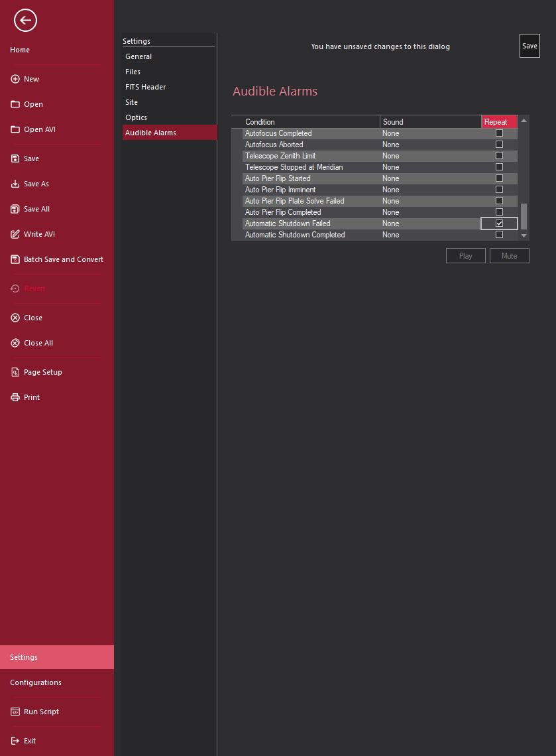
Task: Open Sound cell for Autofocus Aborted
Action: pyautogui.click(x=429, y=145)
